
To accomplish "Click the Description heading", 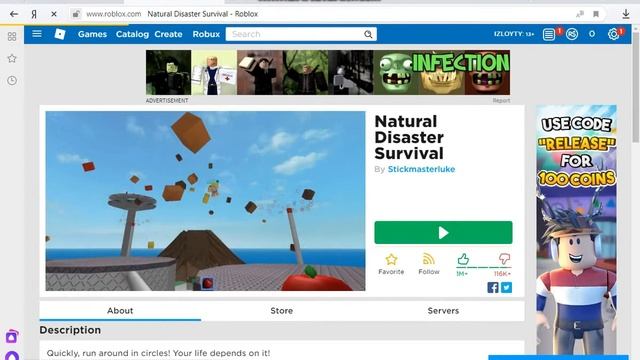I will (70, 330).
